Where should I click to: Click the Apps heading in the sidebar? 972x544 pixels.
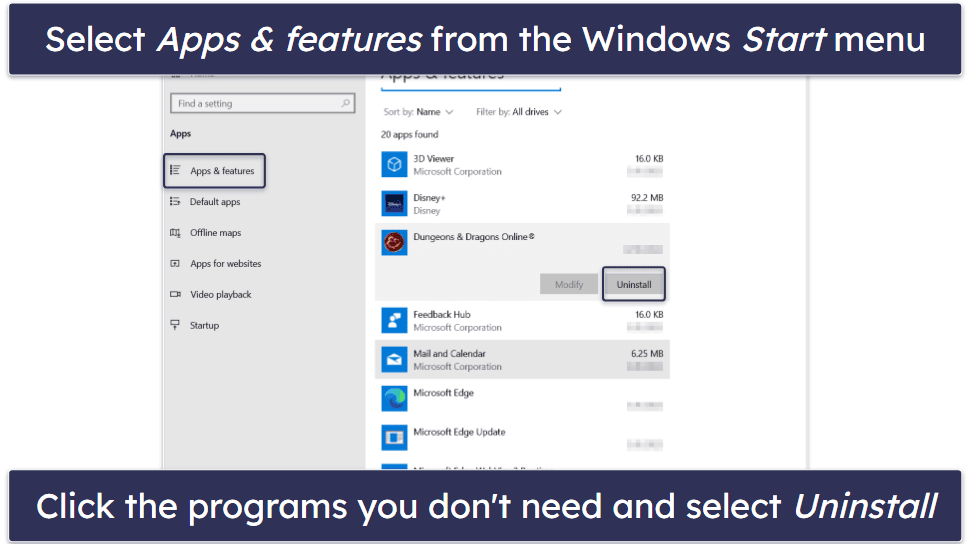pyautogui.click(x=180, y=133)
